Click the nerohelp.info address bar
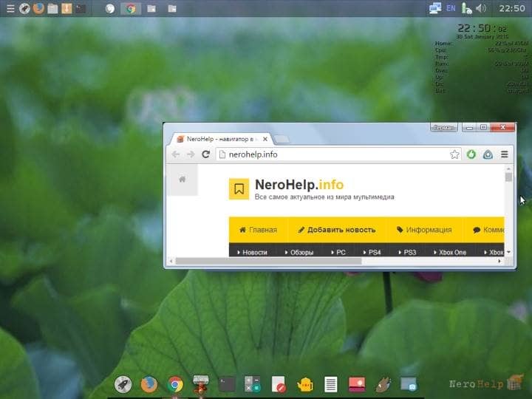 click(332, 154)
